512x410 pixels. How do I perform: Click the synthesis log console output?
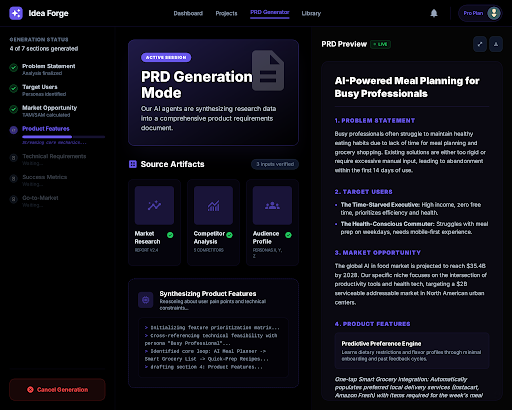coord(213,347)
